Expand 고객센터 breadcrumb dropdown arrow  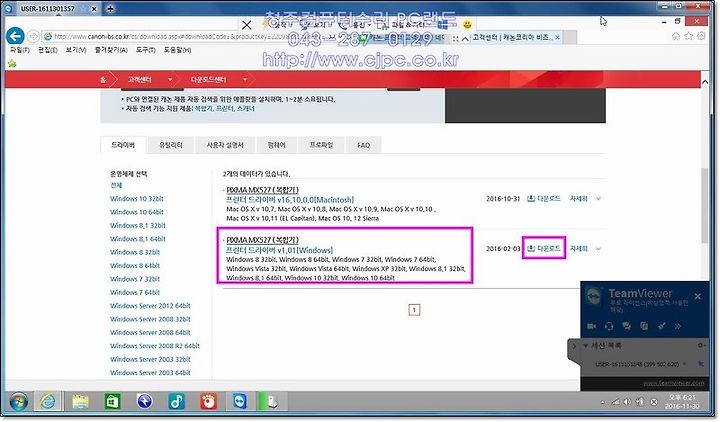pyautogui.click(x=170, y=79)
